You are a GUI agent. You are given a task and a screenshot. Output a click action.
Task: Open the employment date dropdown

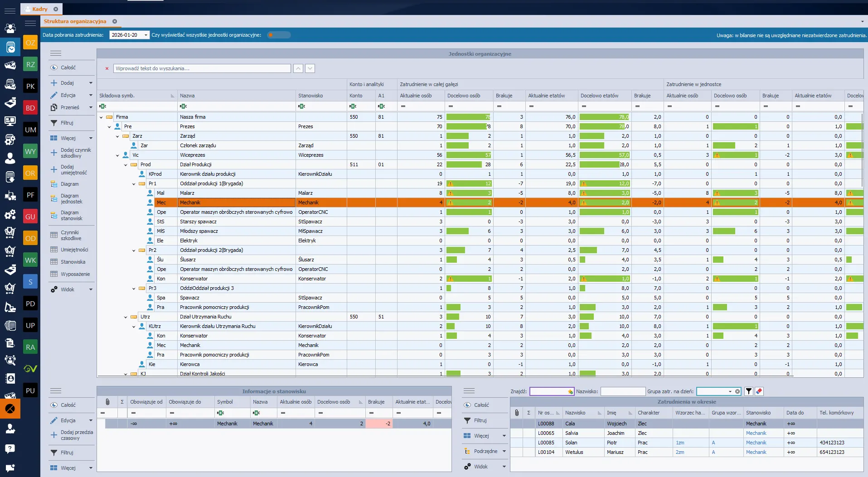(145, 35)
